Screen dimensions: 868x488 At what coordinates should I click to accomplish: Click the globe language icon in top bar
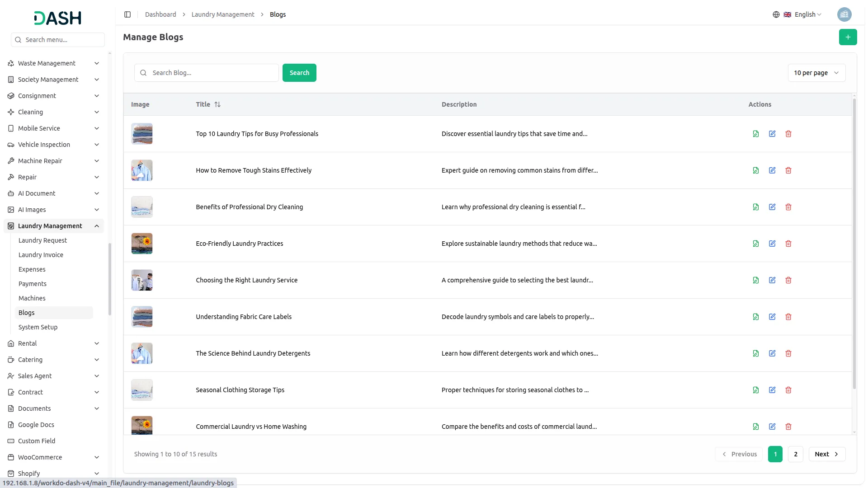point(776,14)
